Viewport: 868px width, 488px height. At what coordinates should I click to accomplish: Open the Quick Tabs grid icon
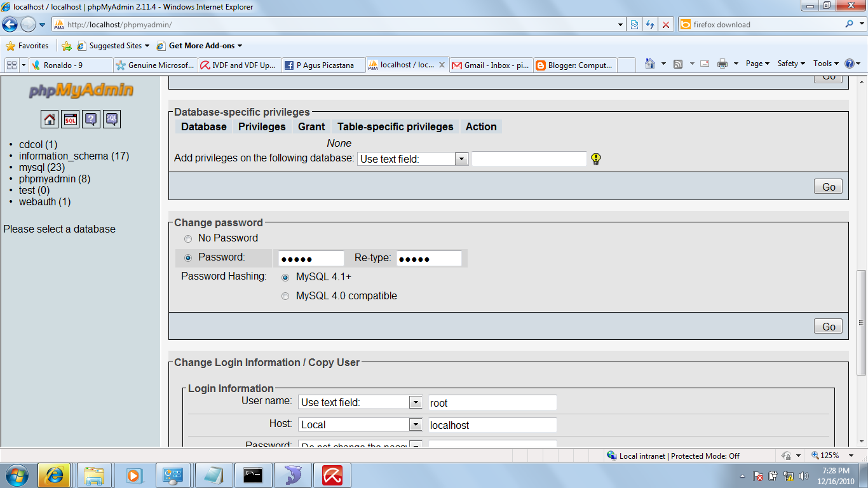[11, 65]
